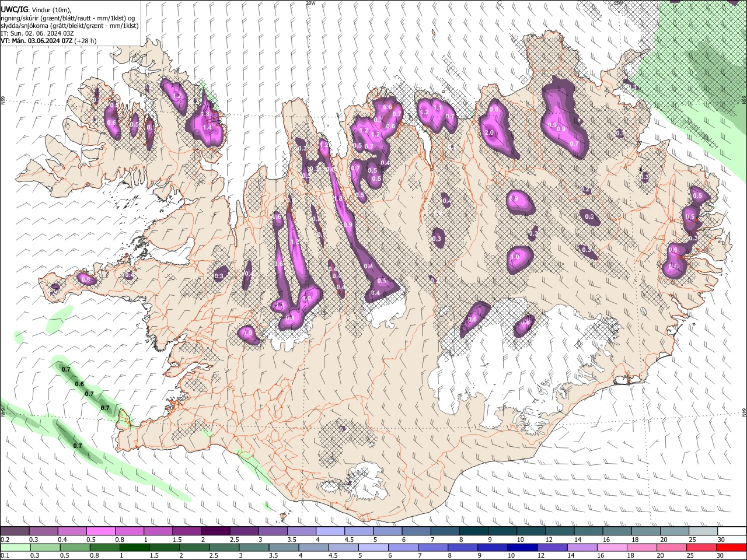Click the gray-green 3–3.5 swatch, lower legend
The image size is (747, 560).
pyautogui.click(x=254, y=548)
